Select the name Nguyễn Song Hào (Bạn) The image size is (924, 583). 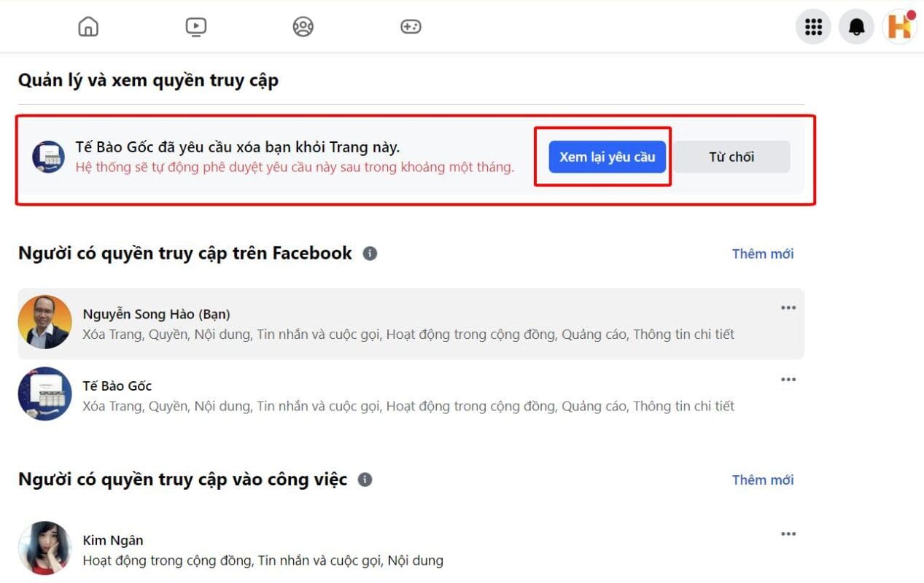pyautogui.click(x=156, y=314)
